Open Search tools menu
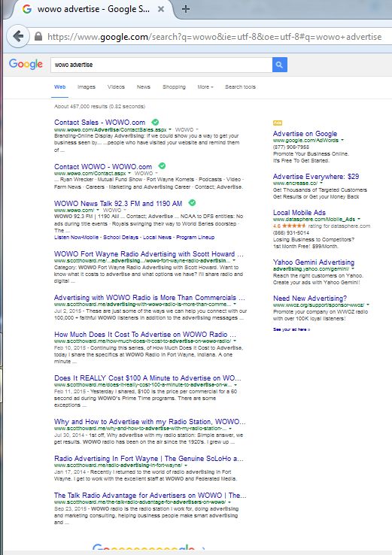Viewport: 392px width, 555px height. 240,86
